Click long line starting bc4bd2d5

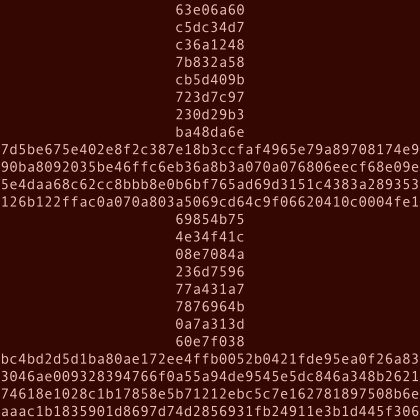(x=210, y=359)
